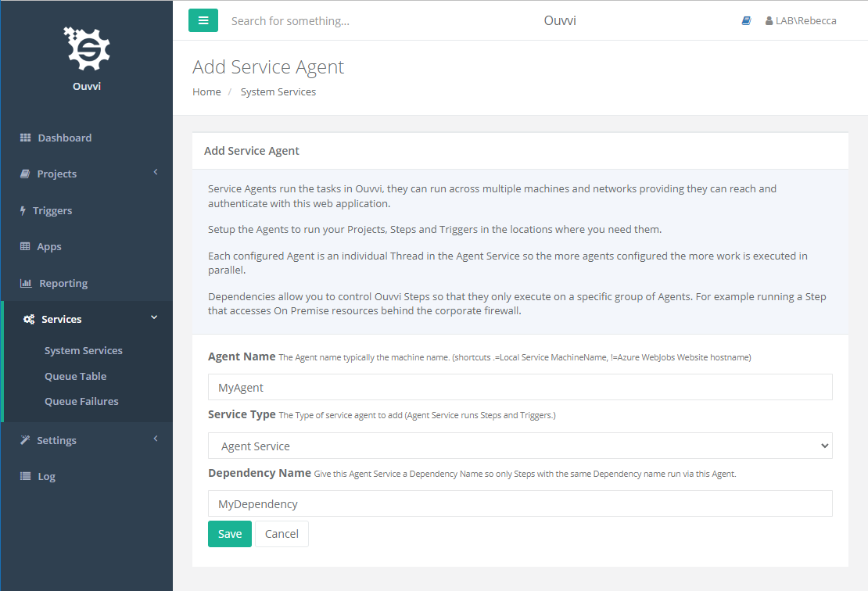This screenshot has height=591, width=868.
Task: Open System Services breadcrumb link
Action: [x=278, y=92]
